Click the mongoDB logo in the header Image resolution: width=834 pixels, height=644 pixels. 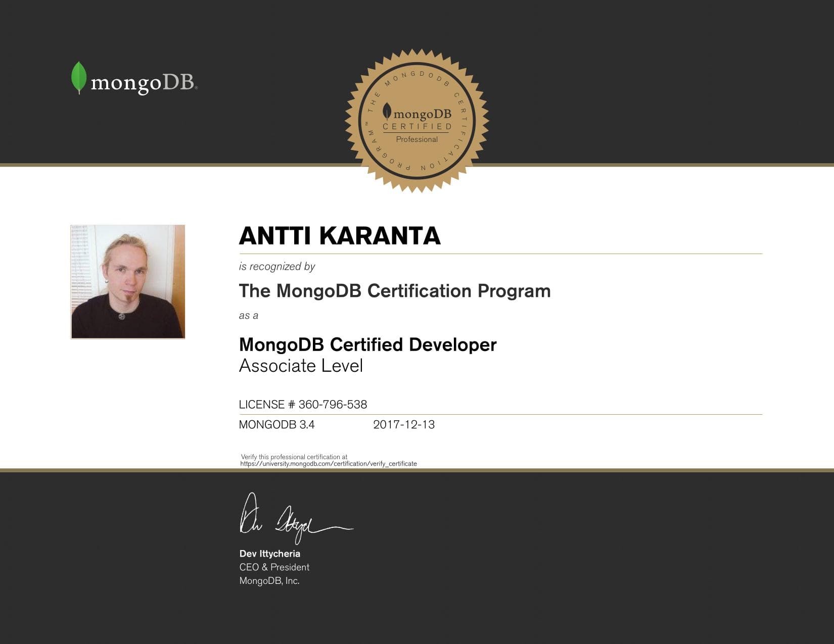click(134, 78)
